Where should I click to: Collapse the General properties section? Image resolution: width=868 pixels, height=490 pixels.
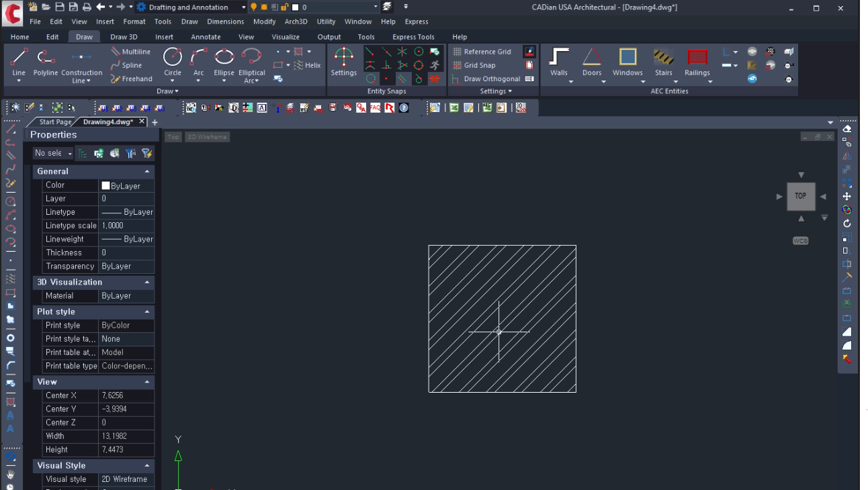pyautogui.click(x=147, y=172)
